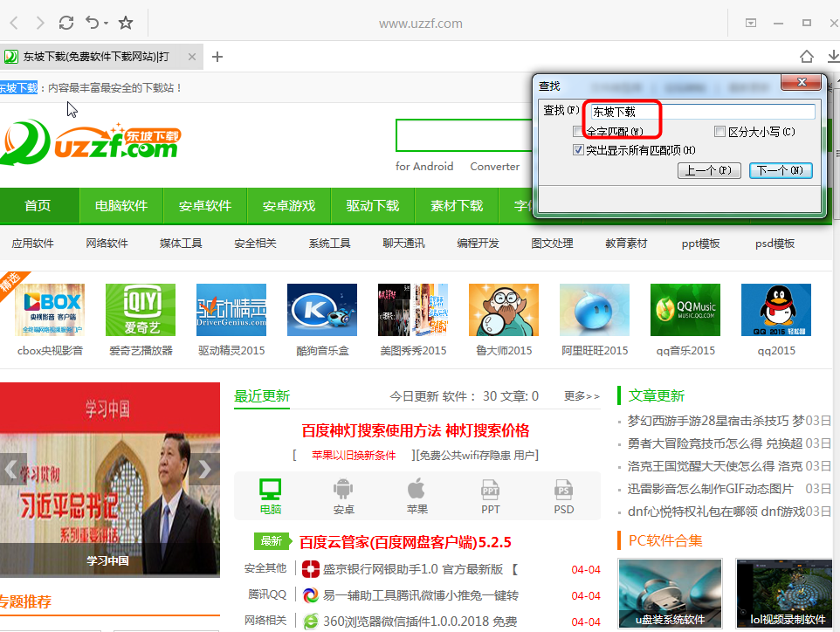Bookmark the page with the star icon

126,23
